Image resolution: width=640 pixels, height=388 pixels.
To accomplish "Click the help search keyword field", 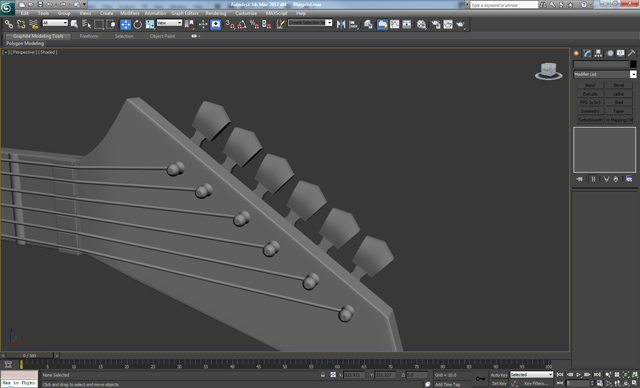I will [x=504, y=5].
